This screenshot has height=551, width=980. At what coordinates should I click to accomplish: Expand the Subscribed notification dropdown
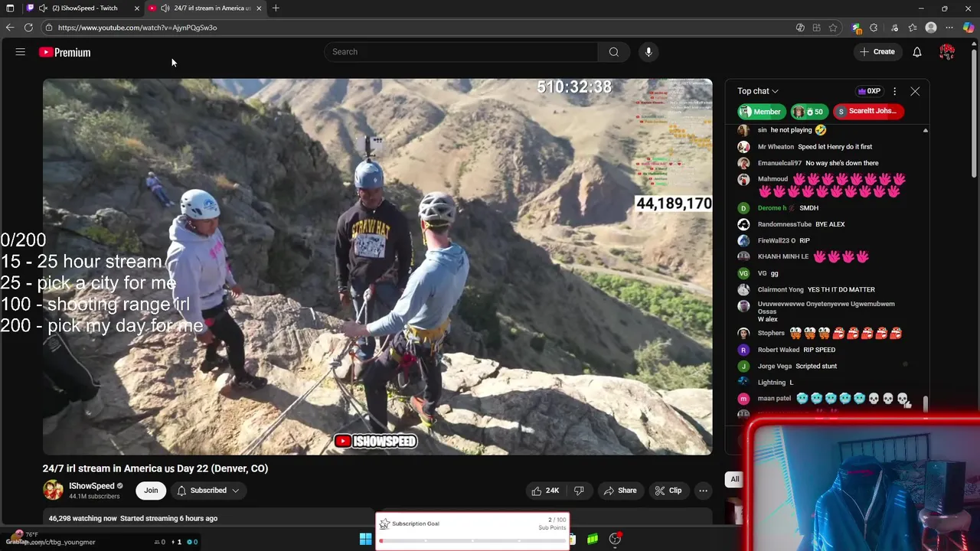click(208, 491)
